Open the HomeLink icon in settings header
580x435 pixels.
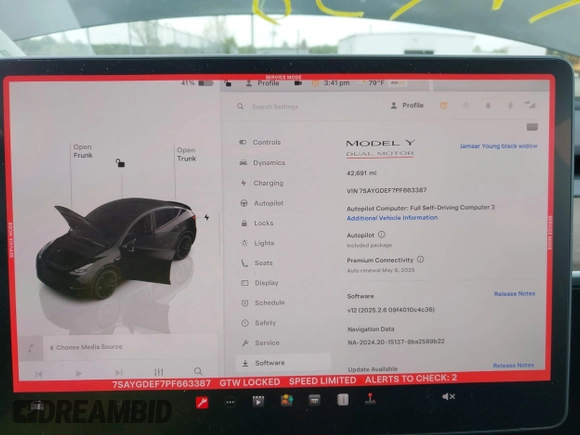click(466, 106)
